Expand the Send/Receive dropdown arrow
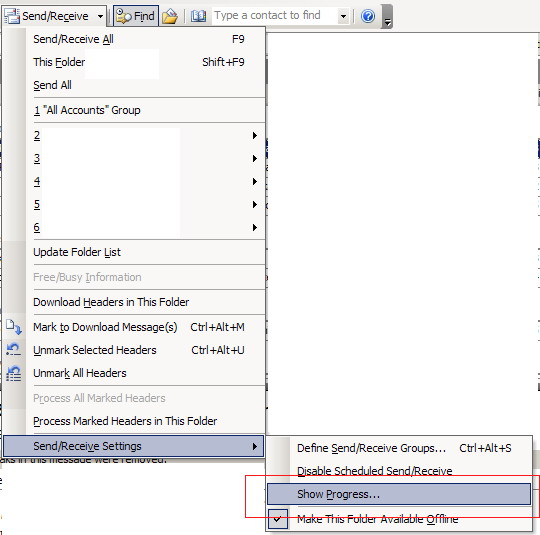Screen dimensions: 540x535 coord(100,16)
